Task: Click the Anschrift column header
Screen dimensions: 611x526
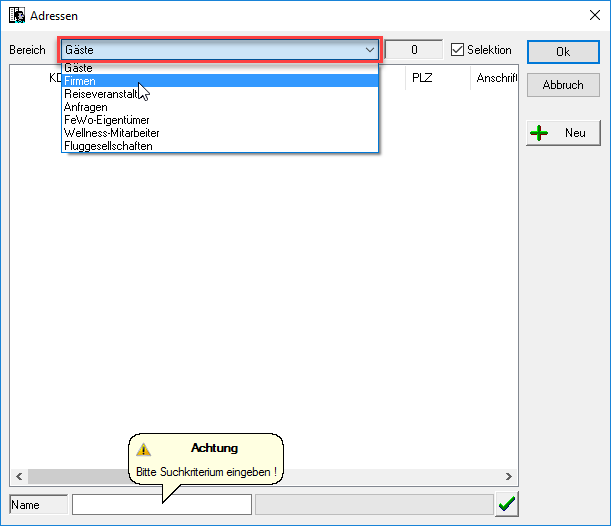Action: click(495, 78)
